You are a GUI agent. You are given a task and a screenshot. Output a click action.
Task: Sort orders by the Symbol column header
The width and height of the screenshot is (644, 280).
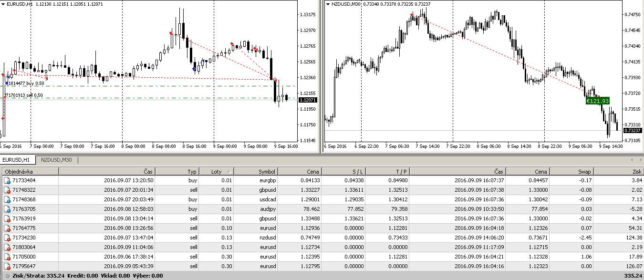click(256, 172)
